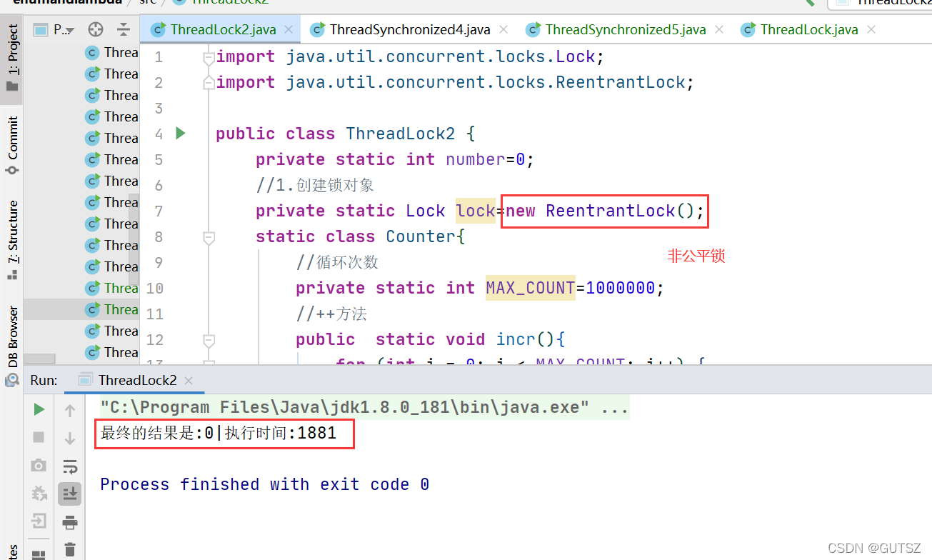Click the Select Opened File crosshair icon
Viewport: 932px width, 560px height.
click(x=96, y=29)
